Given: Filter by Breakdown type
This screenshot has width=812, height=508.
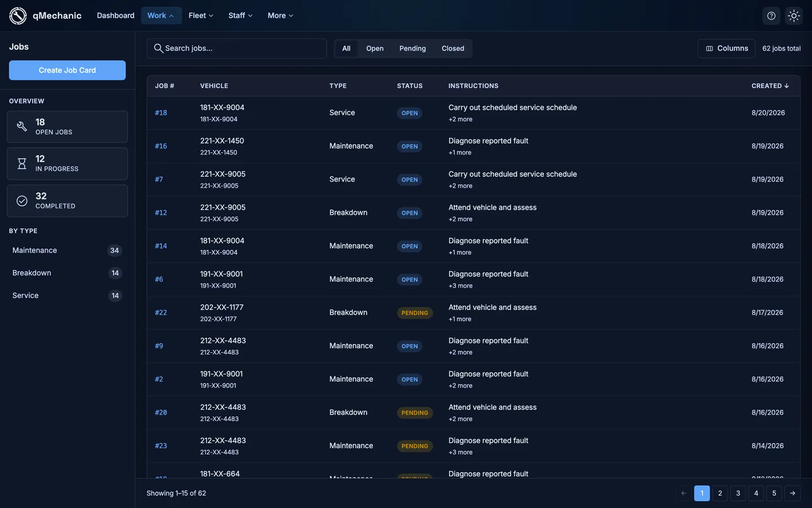Looking at the screenshot, I should click(x=67, y=273).
